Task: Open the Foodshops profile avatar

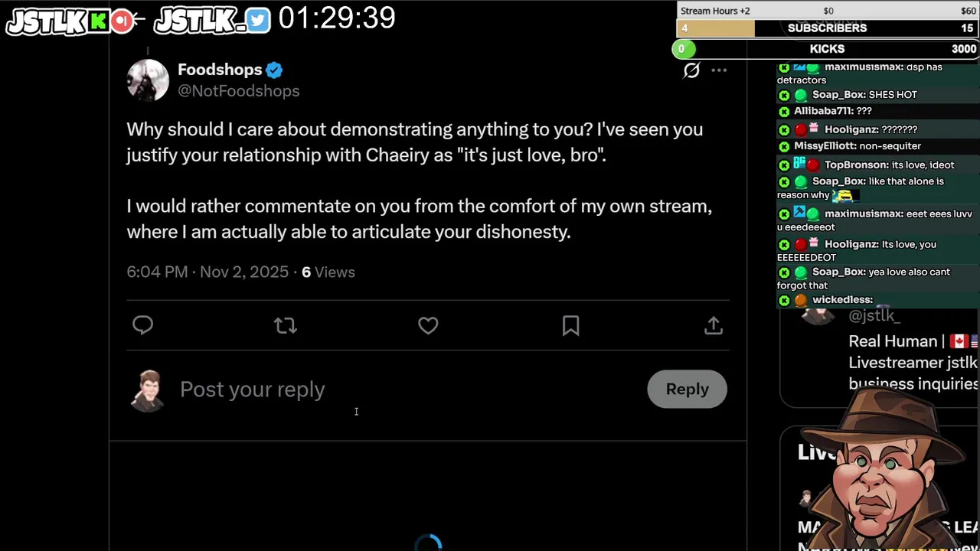Action: click(148, 80)
